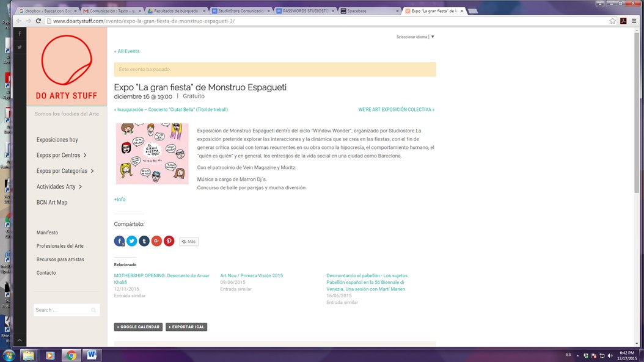Image resolution: width=644 pixels, height=362 pixels.
Task: Open the Contacto page
Action: point(46,272)
